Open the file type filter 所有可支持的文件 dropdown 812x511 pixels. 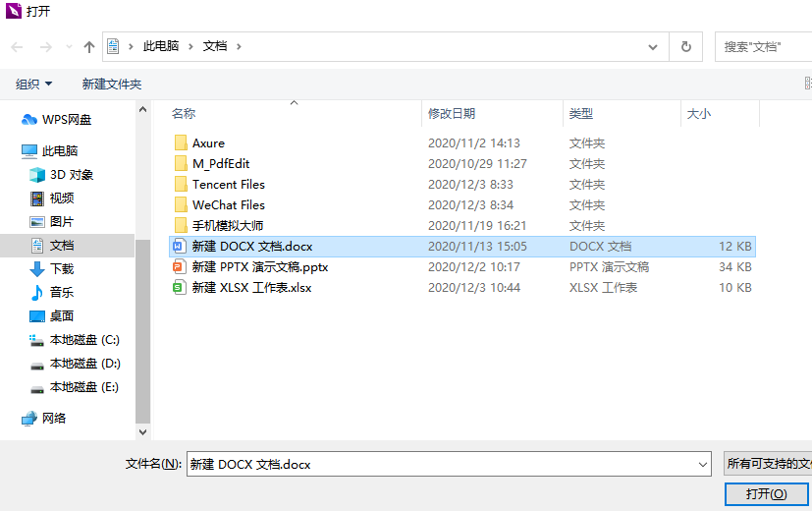coord(767,464)
